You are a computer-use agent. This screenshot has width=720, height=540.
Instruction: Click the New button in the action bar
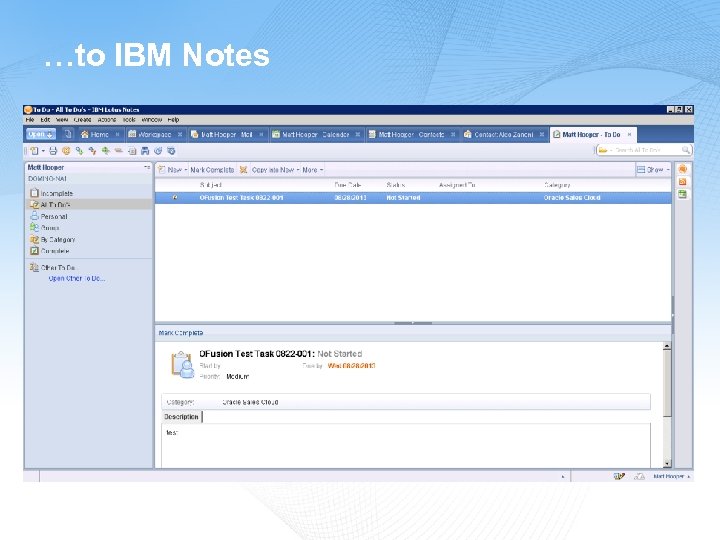click(170, 170)
